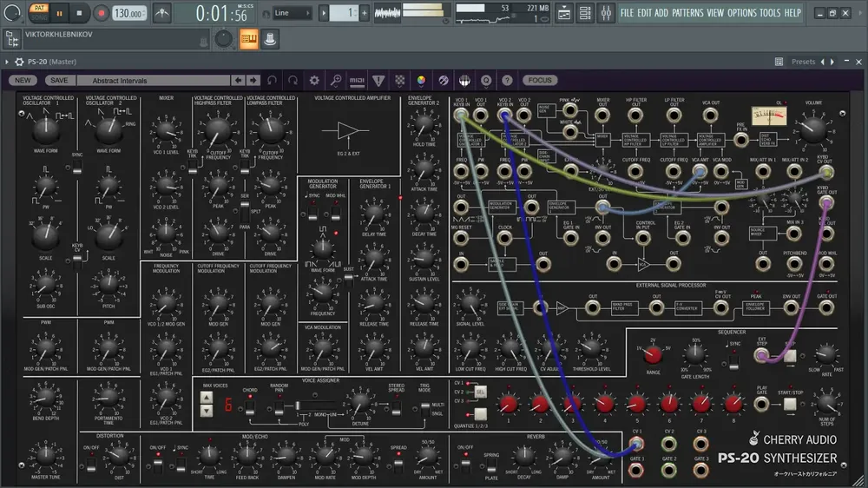Expand the PS-20 plugin options arrow
The height and width of the screenshot is (488, 868).
point(7,62)
